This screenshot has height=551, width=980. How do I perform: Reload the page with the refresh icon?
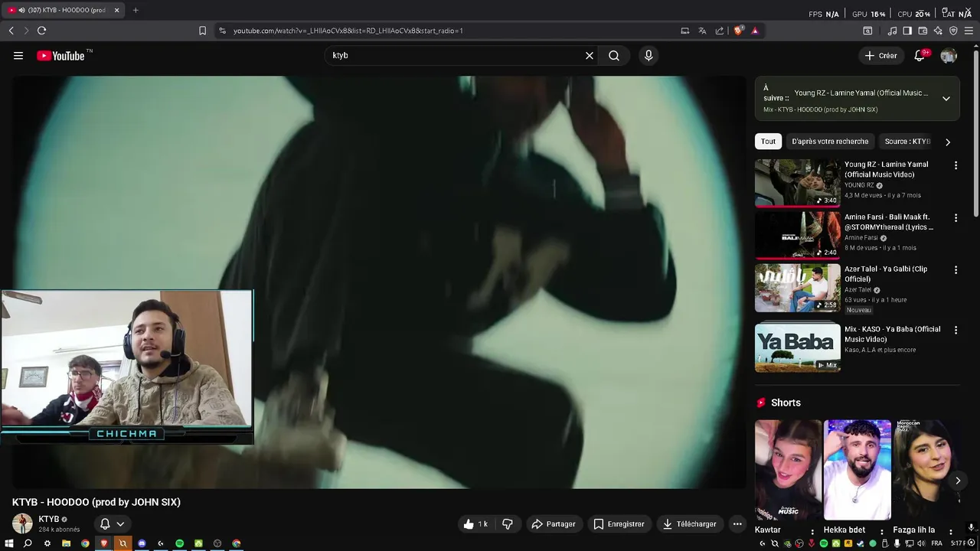coord(41,31)
